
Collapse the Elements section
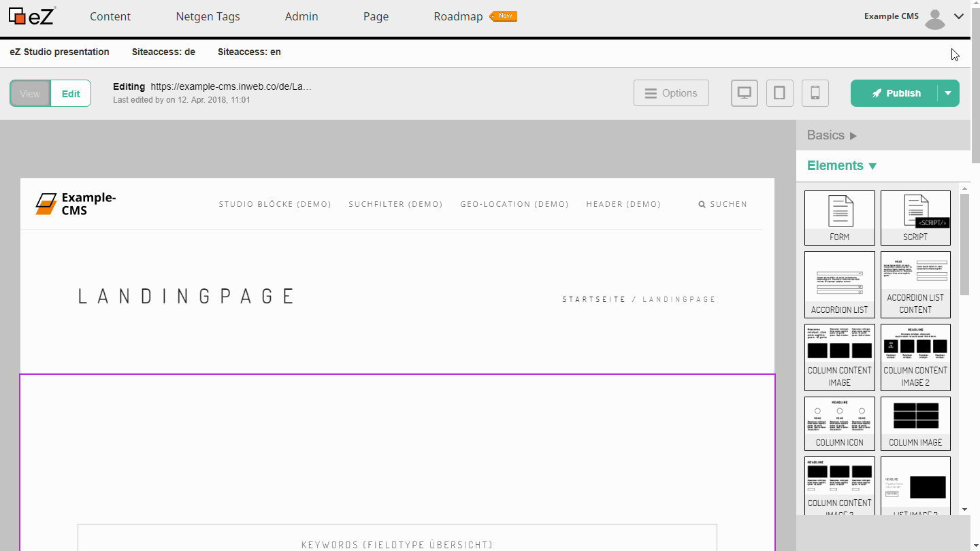pyautogui.click(x=842, y=165)
